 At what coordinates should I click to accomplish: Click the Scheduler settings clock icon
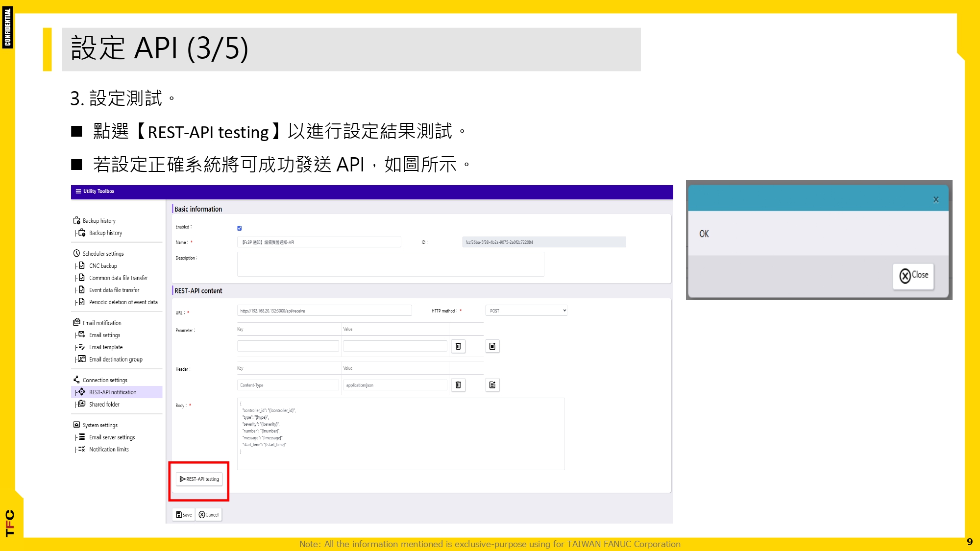[x=77, y=253]
